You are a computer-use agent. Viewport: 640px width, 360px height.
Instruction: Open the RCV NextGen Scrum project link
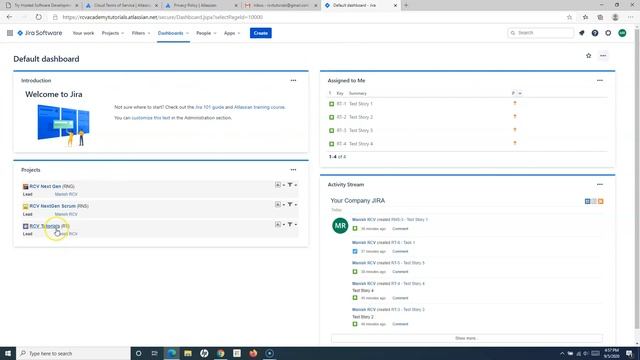click(53, 206)
